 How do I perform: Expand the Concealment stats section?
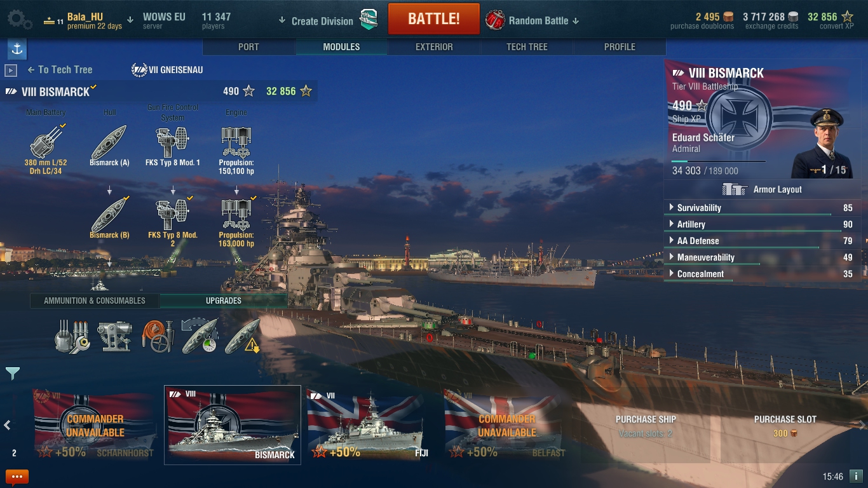[x=763, y=274]
